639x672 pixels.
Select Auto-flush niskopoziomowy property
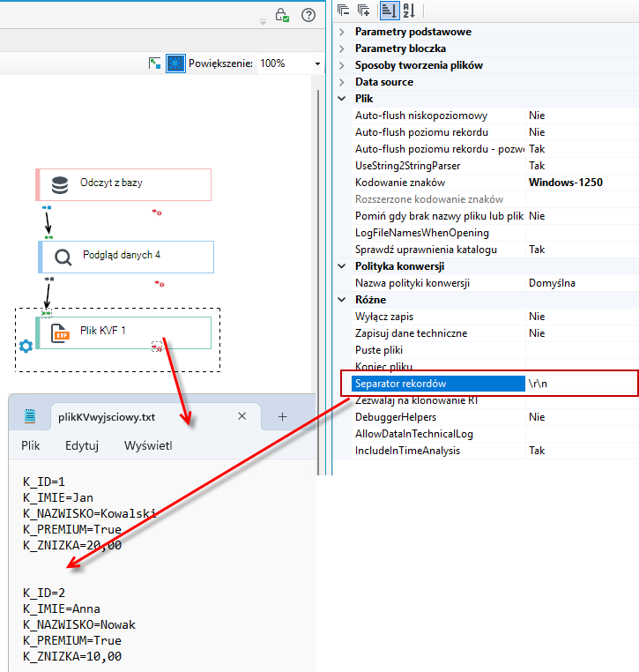pyautogui.click(x=438, y=116)
